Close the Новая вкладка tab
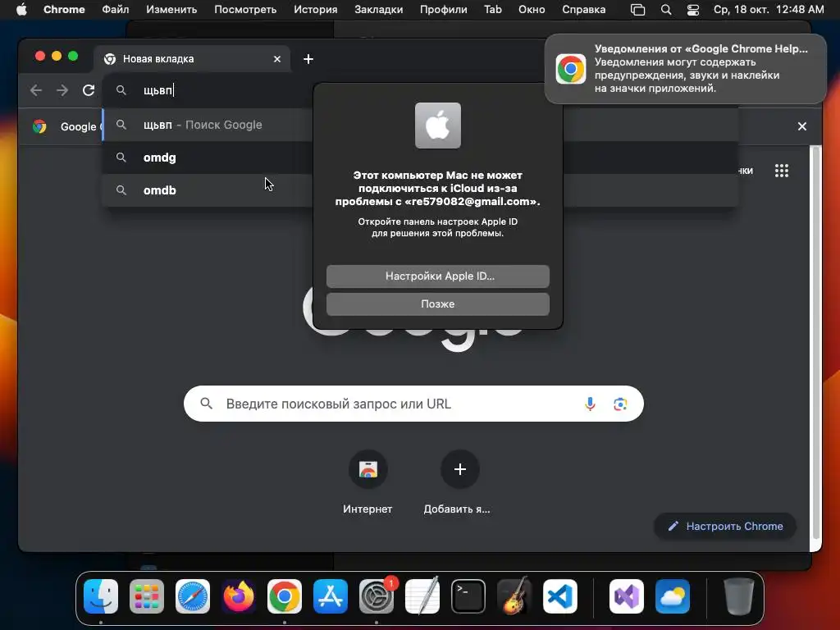Image resolution: width=840 pixels, height=630 pixels. click(277, 59)
